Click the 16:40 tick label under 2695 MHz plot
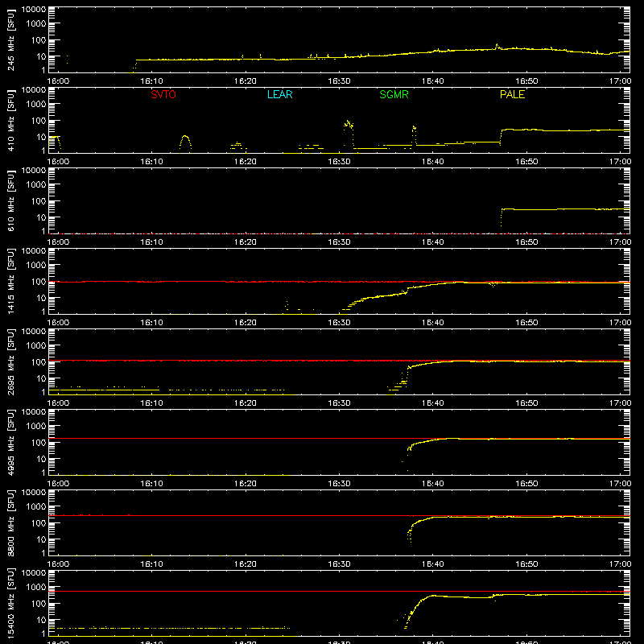The image size is (644, 644). point(433,403)
